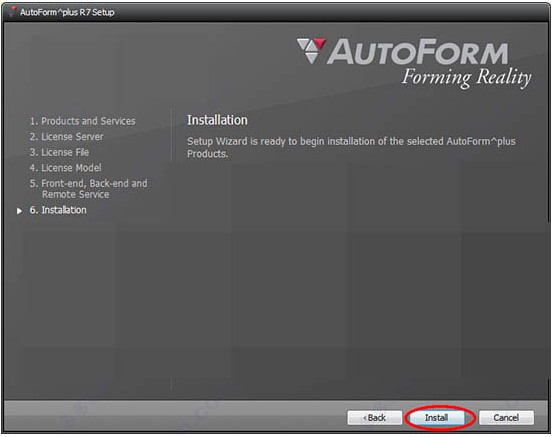The width and height of the screenshot is (553, 437).
Task: Click the Installation heading text
Action: pyautogui.click(x=217, y=120)
